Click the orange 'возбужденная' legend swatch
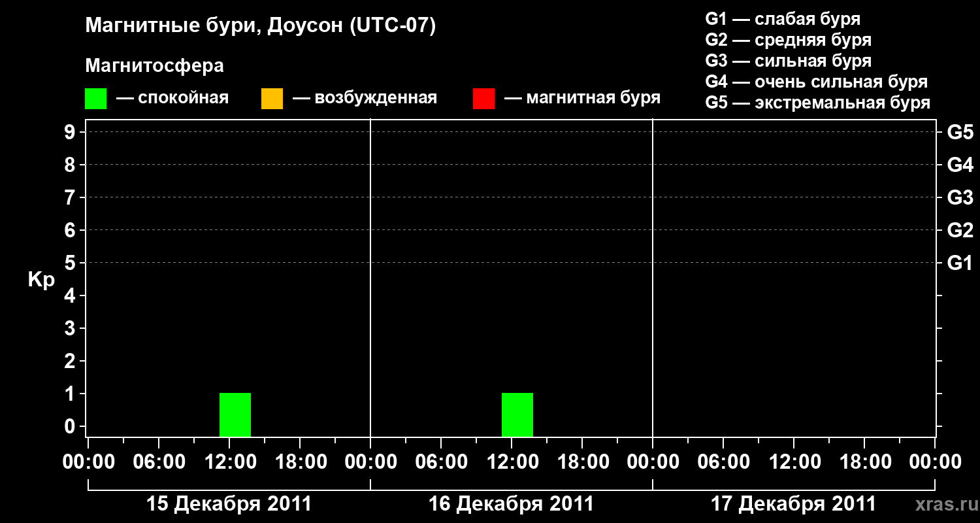980x523 pixels. click(272, 99)
